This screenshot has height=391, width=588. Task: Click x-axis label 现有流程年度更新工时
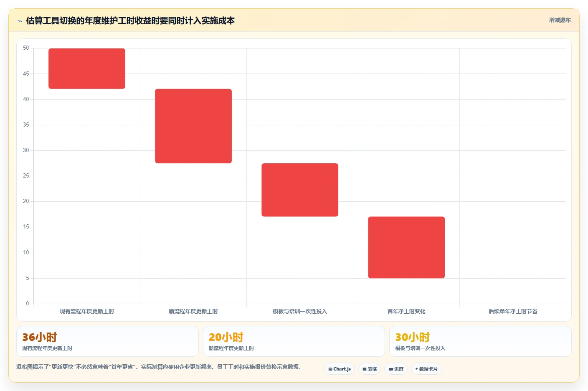point(87,311)
